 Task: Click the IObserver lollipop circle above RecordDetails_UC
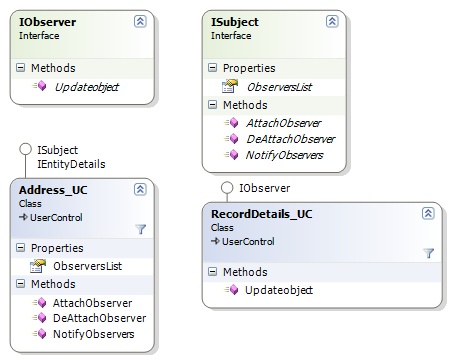click(227, 188)
